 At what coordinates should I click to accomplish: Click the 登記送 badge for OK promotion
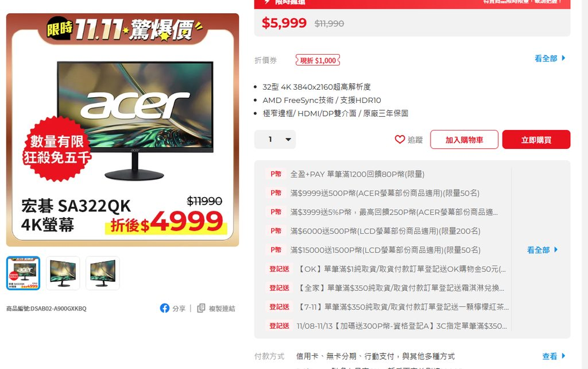click(280, 269)
